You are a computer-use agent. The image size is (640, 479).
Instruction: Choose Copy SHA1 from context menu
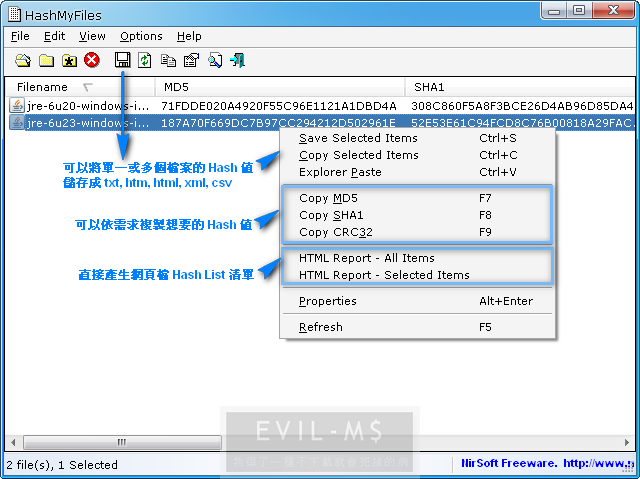417,215
